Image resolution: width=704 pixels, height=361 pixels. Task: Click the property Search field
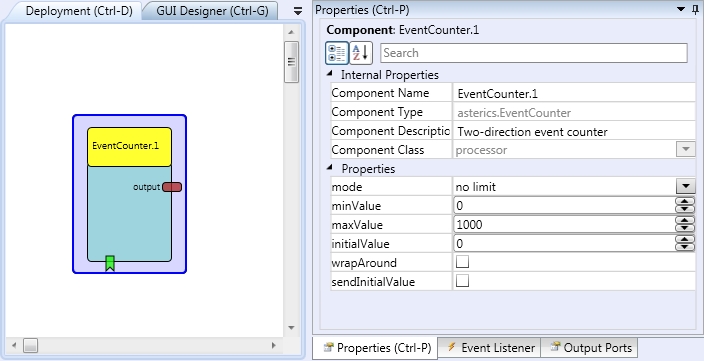point(534,53)
